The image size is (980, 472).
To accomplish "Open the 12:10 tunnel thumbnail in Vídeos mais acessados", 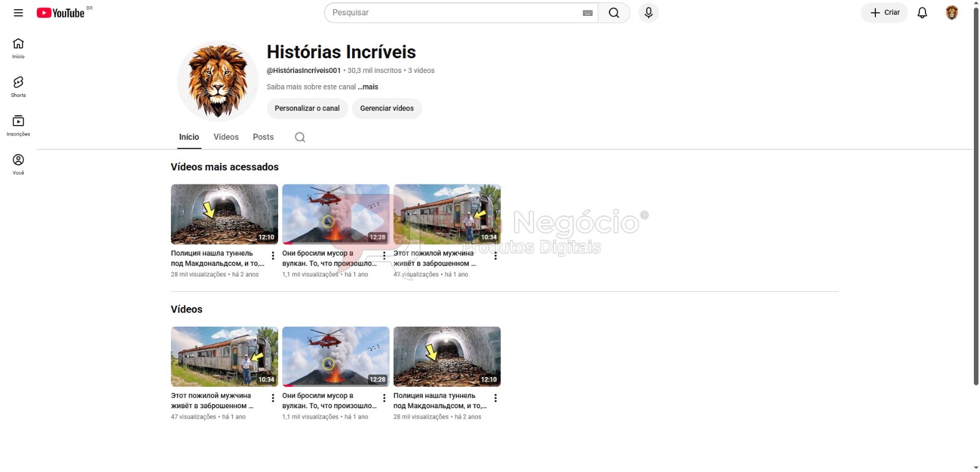I will 224,215.
